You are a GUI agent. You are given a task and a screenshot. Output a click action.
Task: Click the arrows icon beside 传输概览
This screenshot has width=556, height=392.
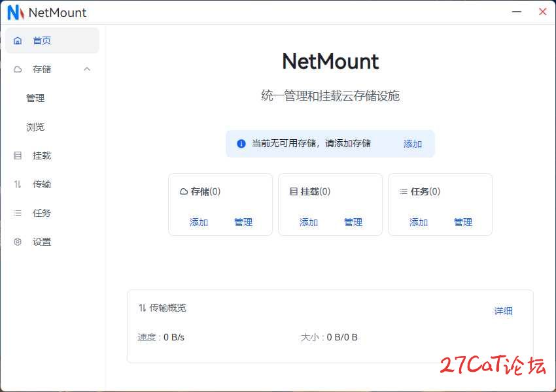coord(142,308)
